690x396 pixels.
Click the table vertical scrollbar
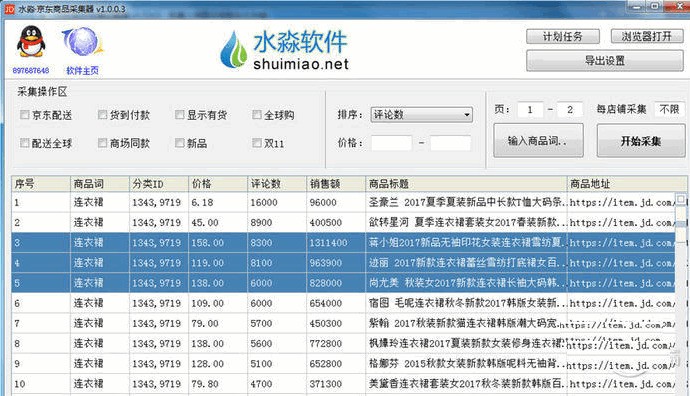681,295
